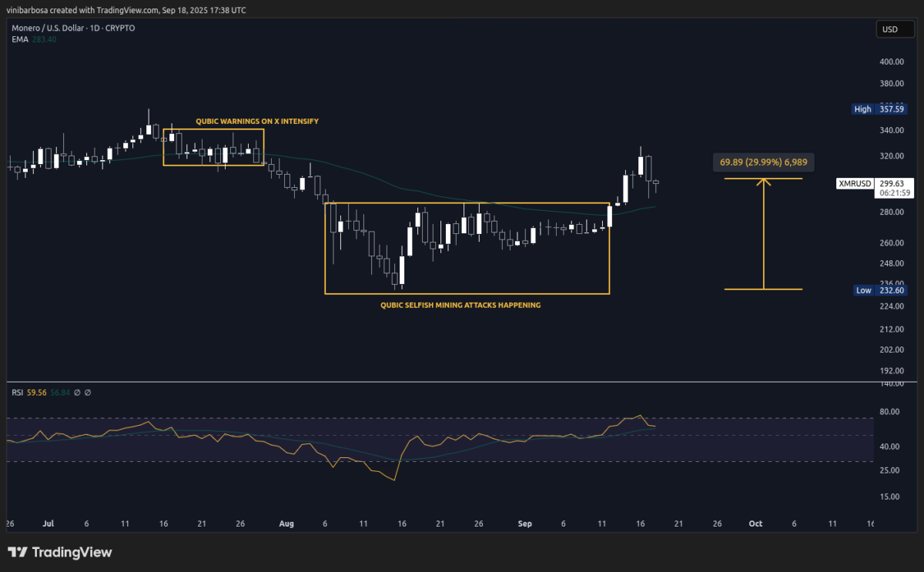
Task: Click the vinibarbosa attribution text
Action: [26, 10]
